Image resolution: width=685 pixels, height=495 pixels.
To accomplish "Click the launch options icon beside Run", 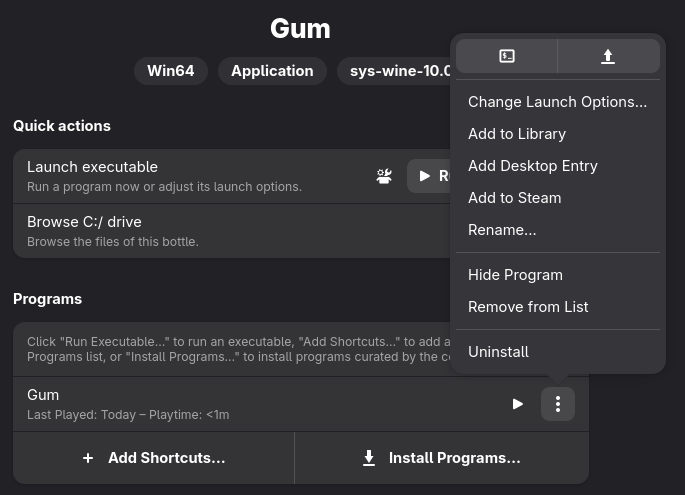I will [384, 176].
